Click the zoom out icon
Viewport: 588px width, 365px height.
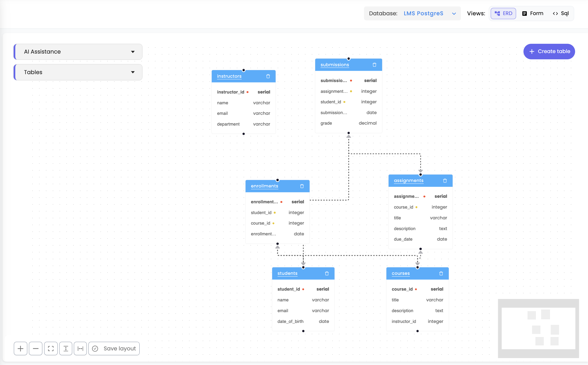35,348
